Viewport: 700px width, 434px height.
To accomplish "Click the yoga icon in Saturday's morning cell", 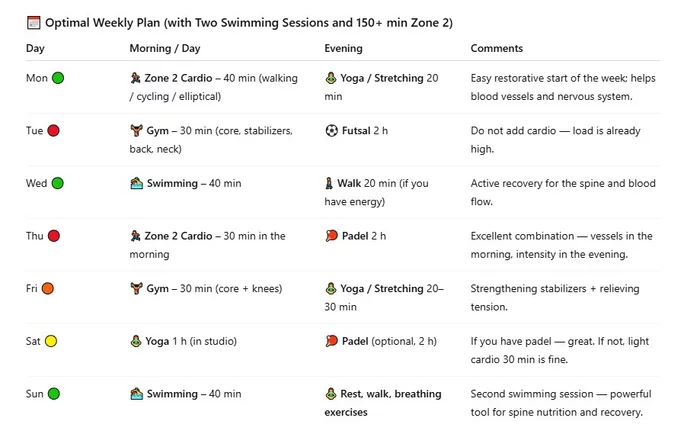I will point(137,342).
